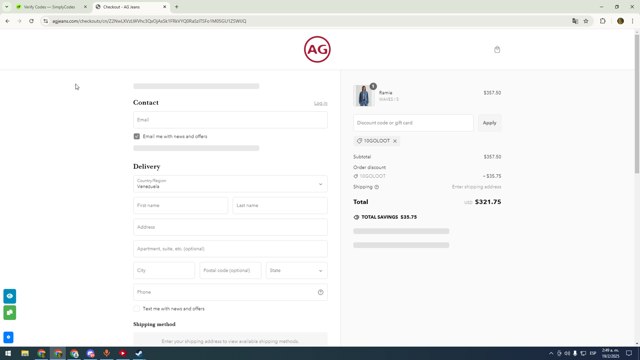Click the green chat extension widget
Image resolution: width=640 pixels, height=360 pixels.
[10, 313]
